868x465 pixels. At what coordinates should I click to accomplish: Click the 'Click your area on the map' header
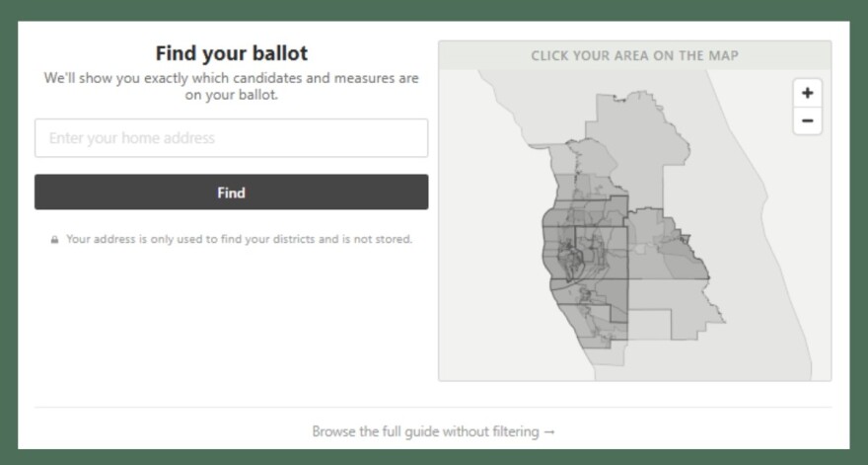tap(634, 55)
